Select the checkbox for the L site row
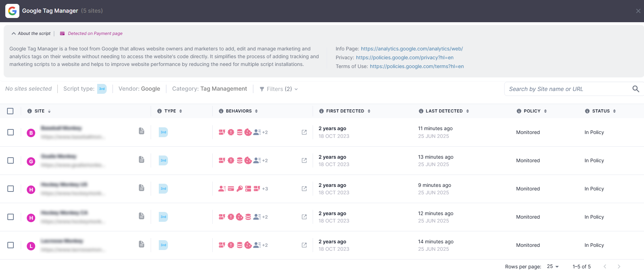 11,245
